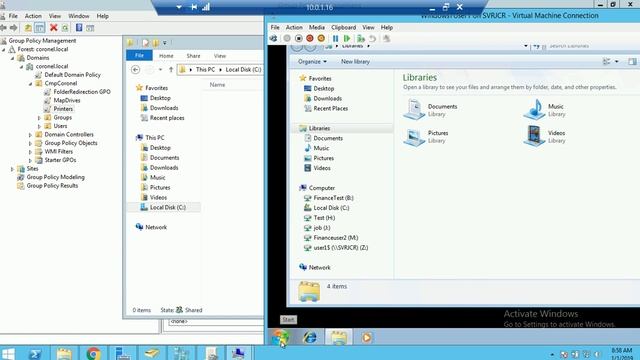
Task: Open the GPMC Window menu
Action: click(79, 16)
